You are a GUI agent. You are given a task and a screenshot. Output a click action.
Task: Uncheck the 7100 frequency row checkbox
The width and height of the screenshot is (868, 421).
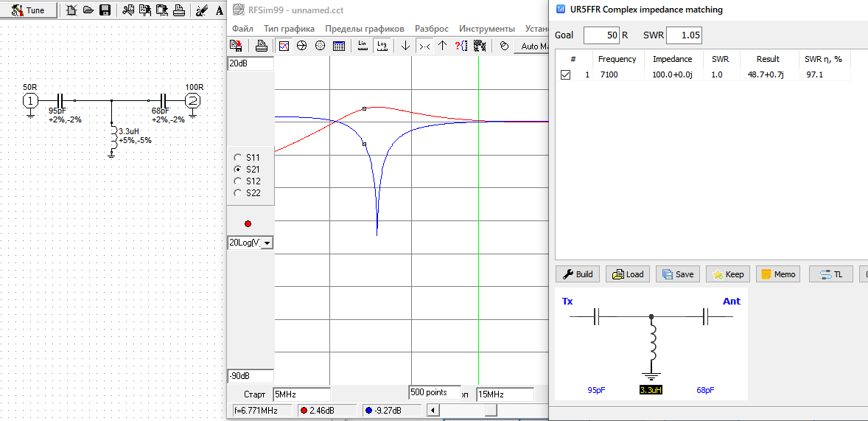(566, 75)
